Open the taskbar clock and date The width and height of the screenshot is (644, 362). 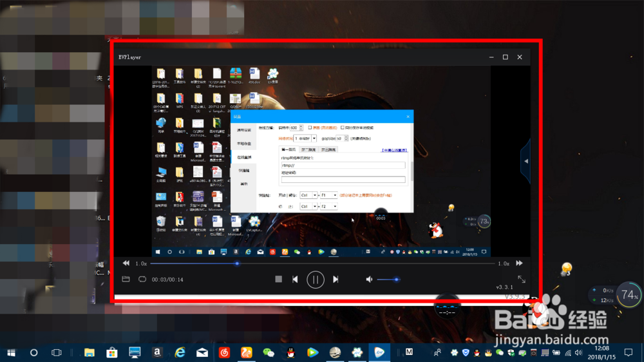(x=601, y=352)
